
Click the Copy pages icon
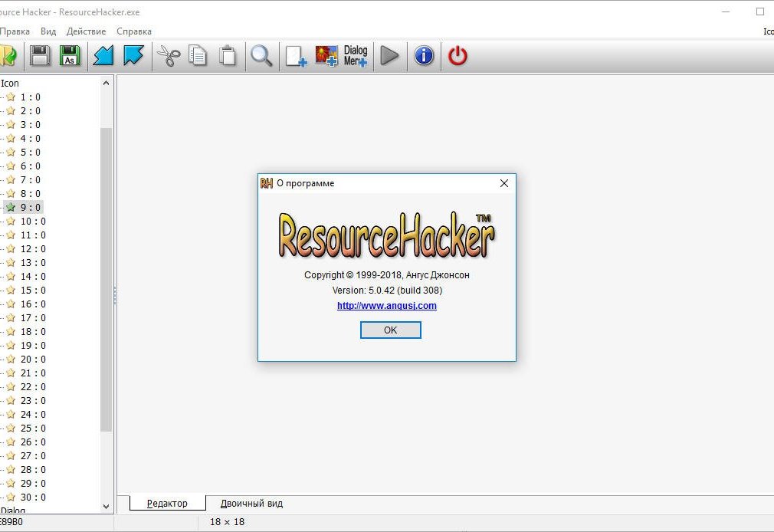[198, 56]
